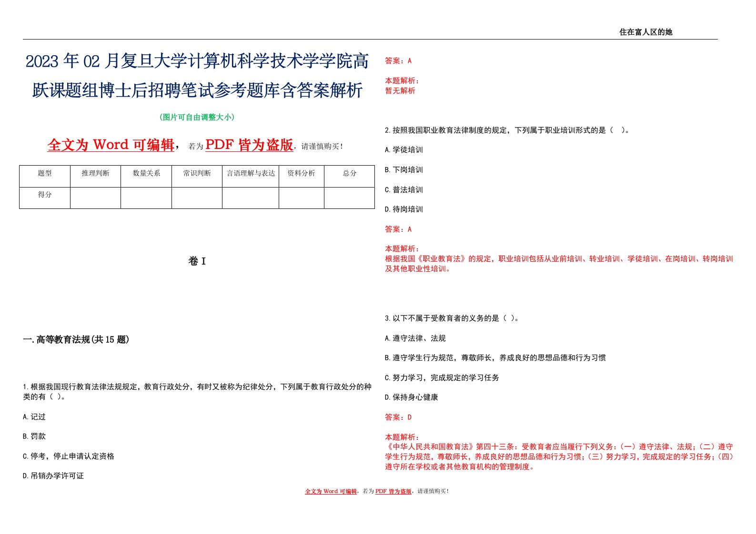Viewport: 756px width, 534px height.
Task: Select option 'D.吊销办学许可证'
Action: [53, 475]
